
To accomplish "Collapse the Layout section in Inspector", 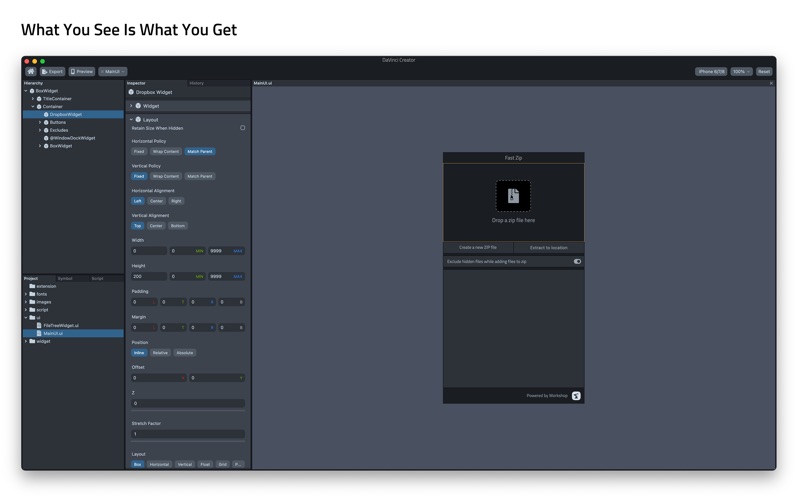I will pyautogui.click(x=131, y=120).
